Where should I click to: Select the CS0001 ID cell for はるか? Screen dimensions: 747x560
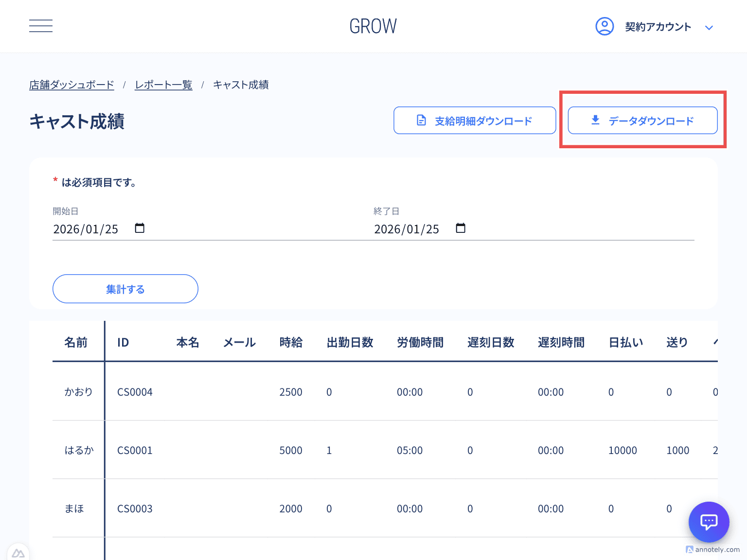(135, 450)
